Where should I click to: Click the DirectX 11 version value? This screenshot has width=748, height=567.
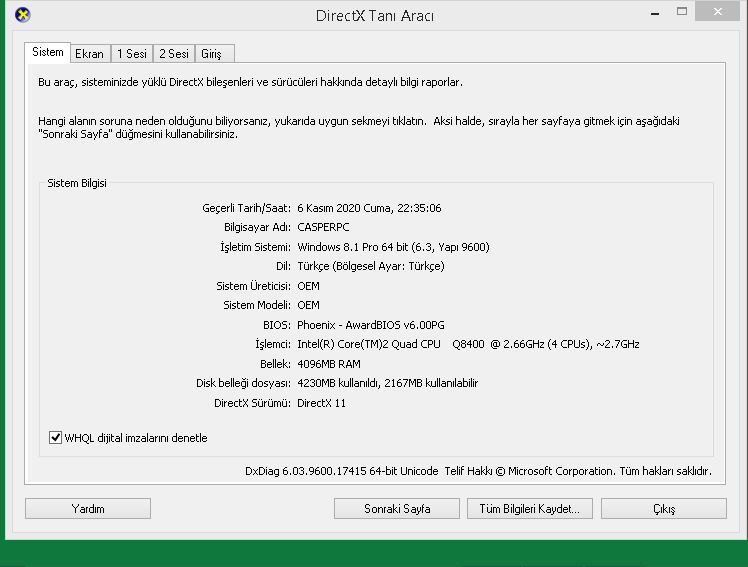[x=322, y=403]
